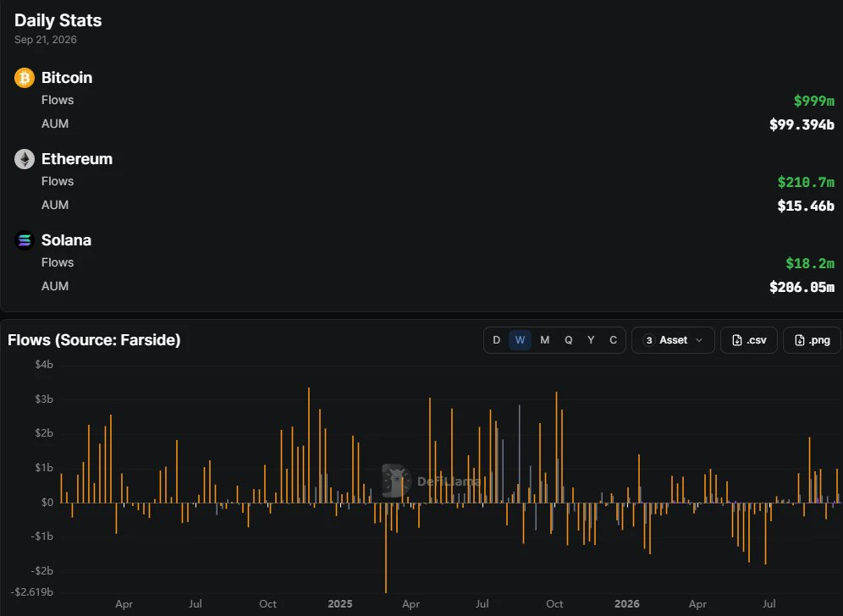The width and height of the screenshot is (843, 616).
Task: Click the deepest negative bar near -$2.619b
Action: [x=386, y=547]
